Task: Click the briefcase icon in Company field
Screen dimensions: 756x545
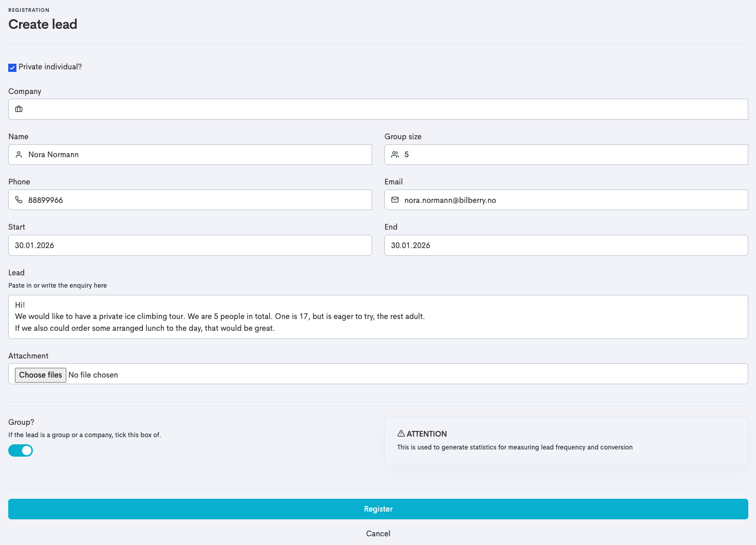Action: tap(19, 109)
